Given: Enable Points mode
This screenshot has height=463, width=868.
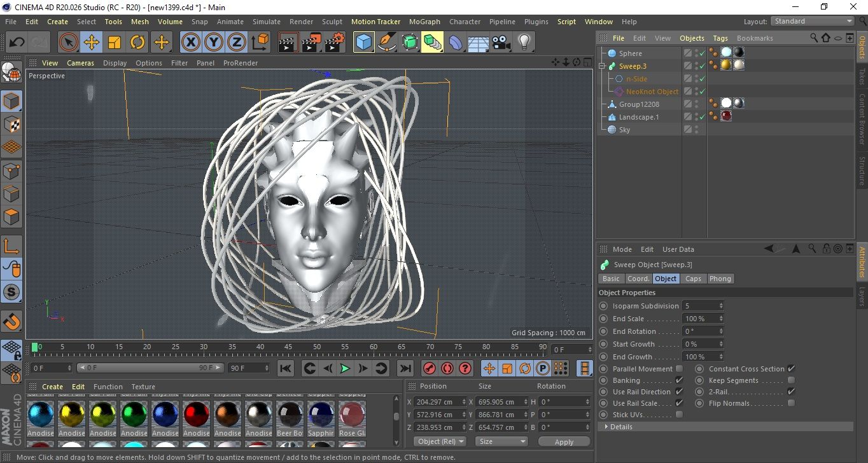Looking at the screenshot, I should 11,170.
